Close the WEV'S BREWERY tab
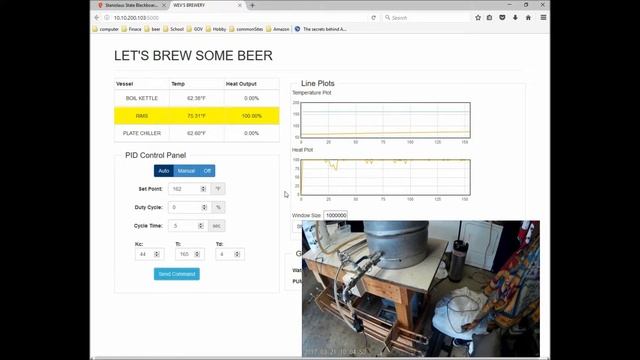Image resolution: width=640 pixels, height=360 pixels. click(240, 5)
